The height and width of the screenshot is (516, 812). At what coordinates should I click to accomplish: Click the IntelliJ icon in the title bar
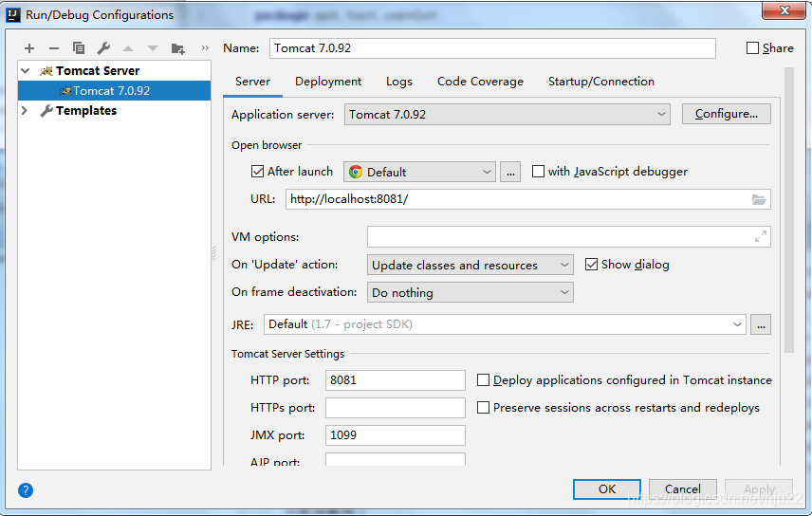pyautogui.click(x=13, y=14)
